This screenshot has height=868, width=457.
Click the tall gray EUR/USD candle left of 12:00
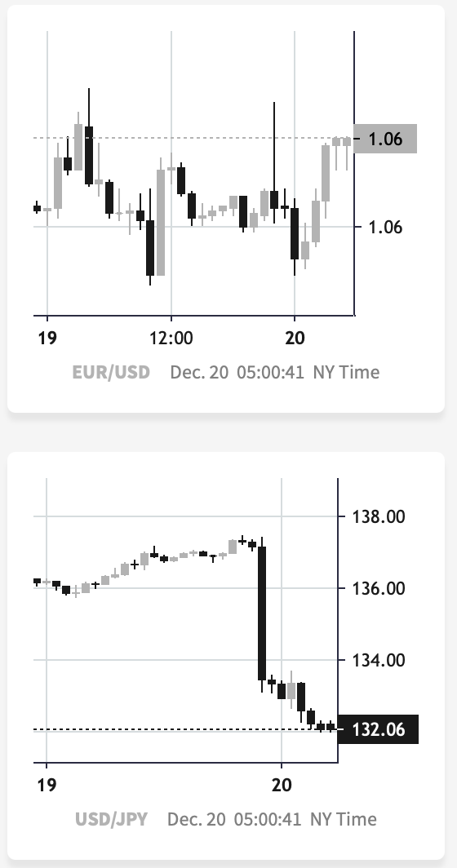pos(161,223)
